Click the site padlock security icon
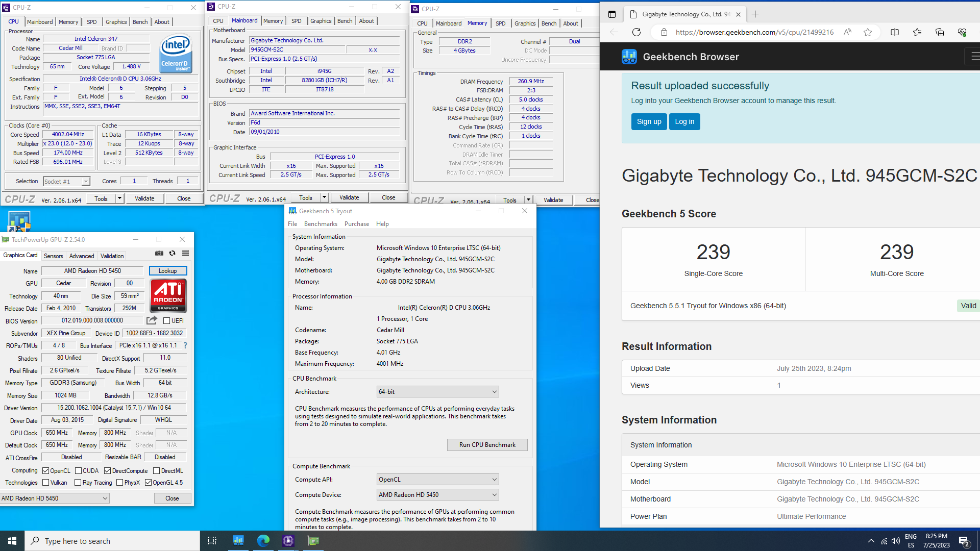The width and height of the screenshot is (980, 551). [x=664, y=32]
